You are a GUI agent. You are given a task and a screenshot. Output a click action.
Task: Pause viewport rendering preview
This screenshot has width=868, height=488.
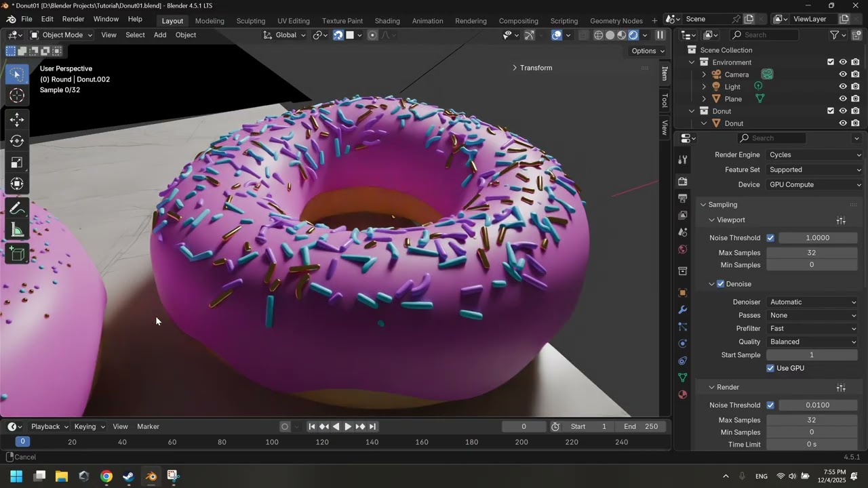click(660, 35)
